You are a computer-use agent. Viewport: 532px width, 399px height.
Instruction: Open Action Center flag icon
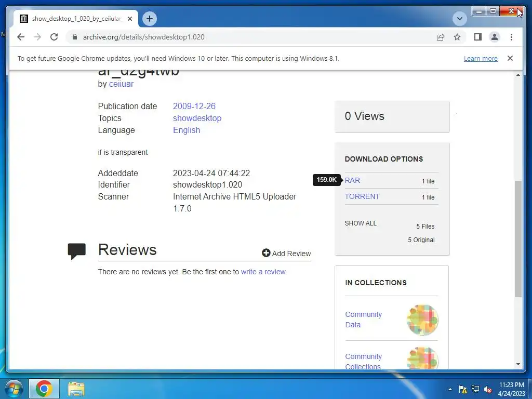(463, 389)
